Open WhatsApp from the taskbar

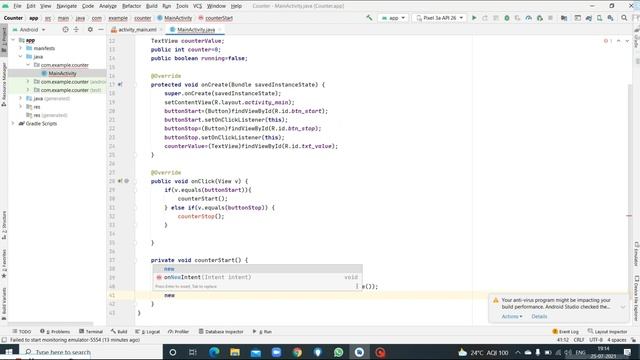click(338, 352)
